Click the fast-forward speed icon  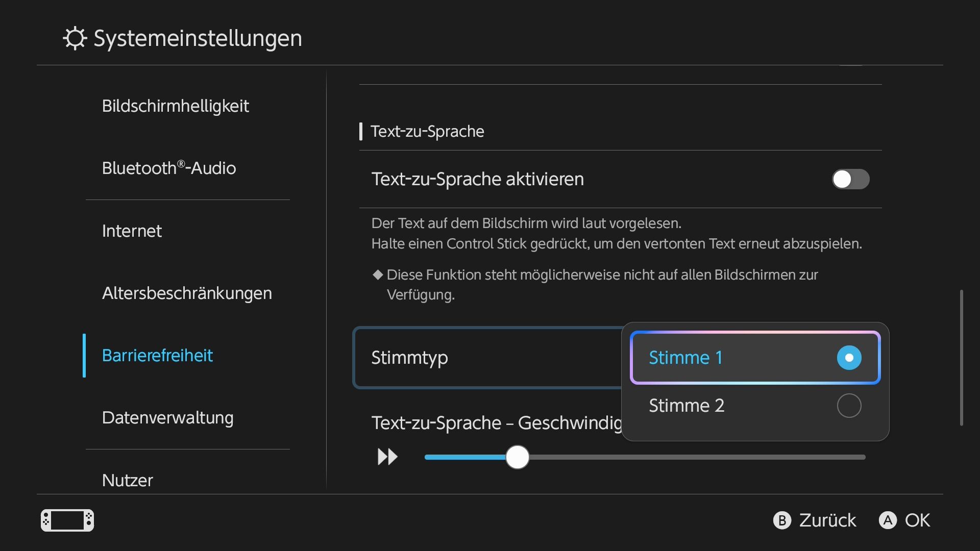coord(387,457)
